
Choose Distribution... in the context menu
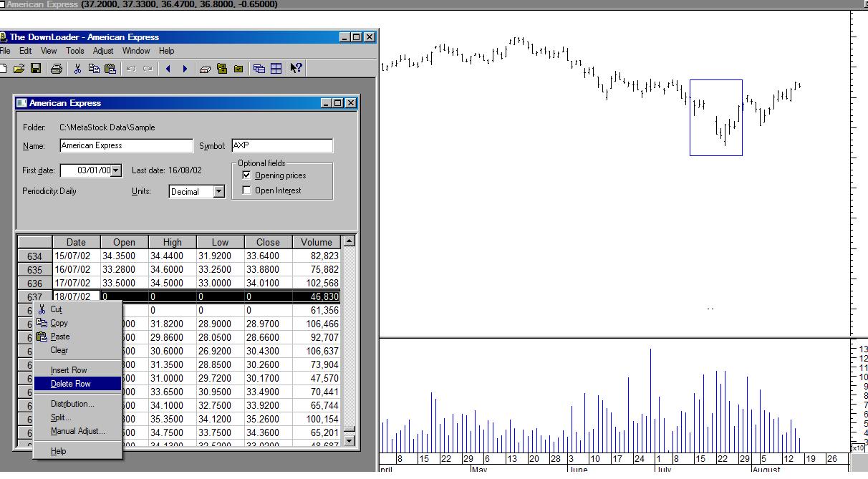[x=77, y=404]
